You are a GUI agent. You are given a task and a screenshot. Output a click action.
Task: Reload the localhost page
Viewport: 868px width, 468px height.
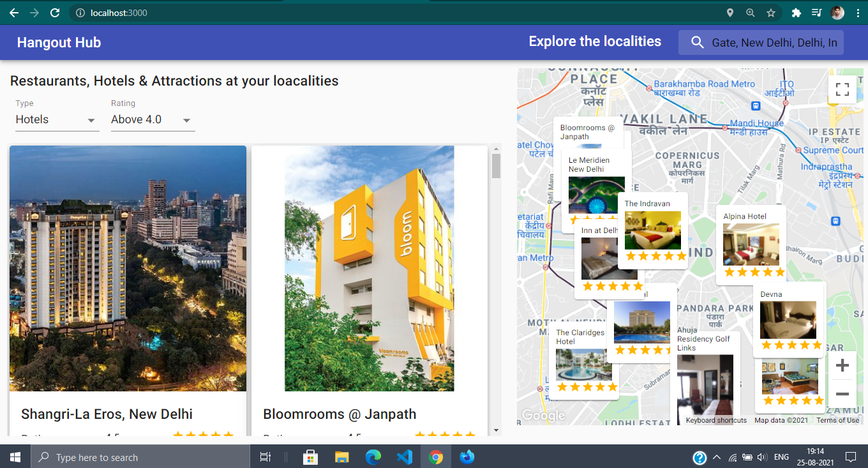tap(55, 13)
